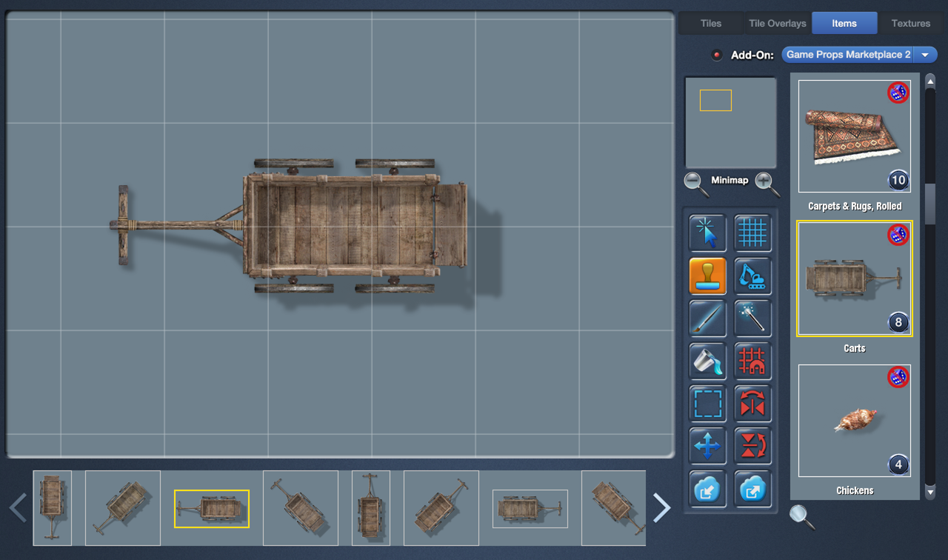Switch to the Tile Overlays tab
Viewport: 948px width, 560px height.
coord(777,23)
